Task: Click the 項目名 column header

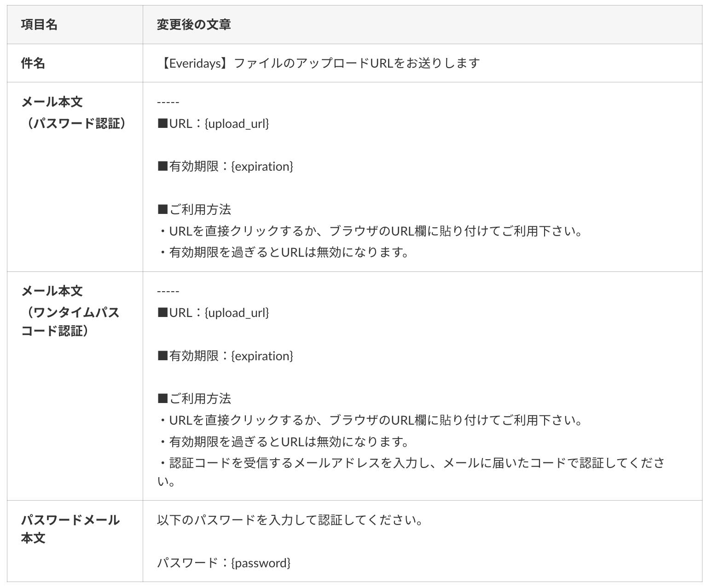Action: [x=39, y=25]
